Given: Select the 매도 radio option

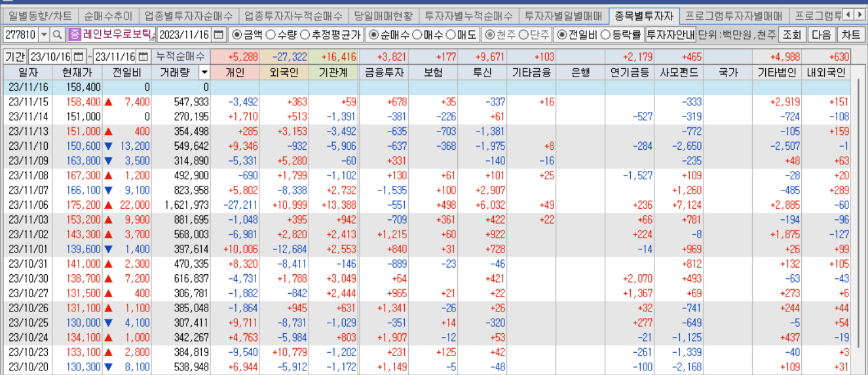Looking at the screenshot, I should 462,35.
